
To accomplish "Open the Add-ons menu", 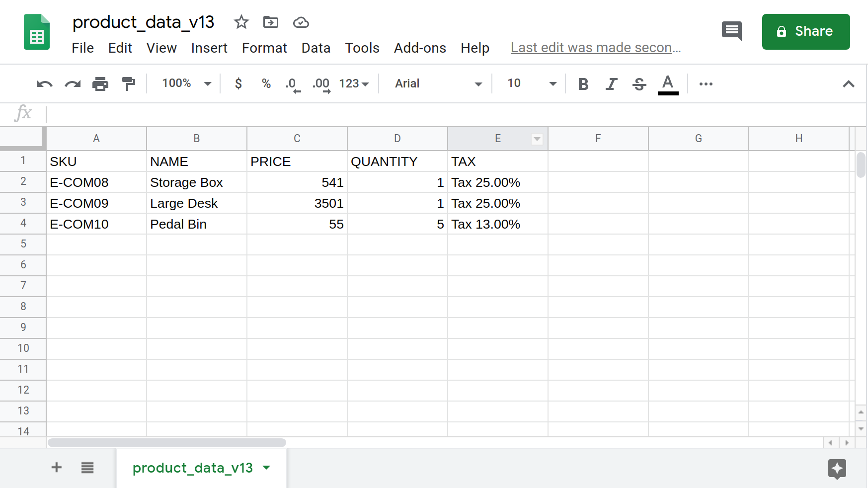I will point(420,48).
